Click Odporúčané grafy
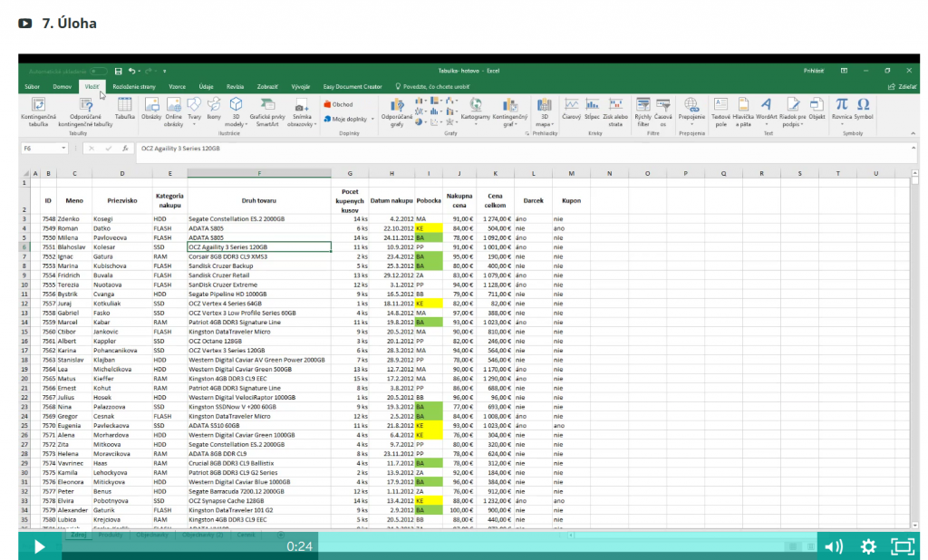This screenshot has height=560, width=928. click(397, 111)
